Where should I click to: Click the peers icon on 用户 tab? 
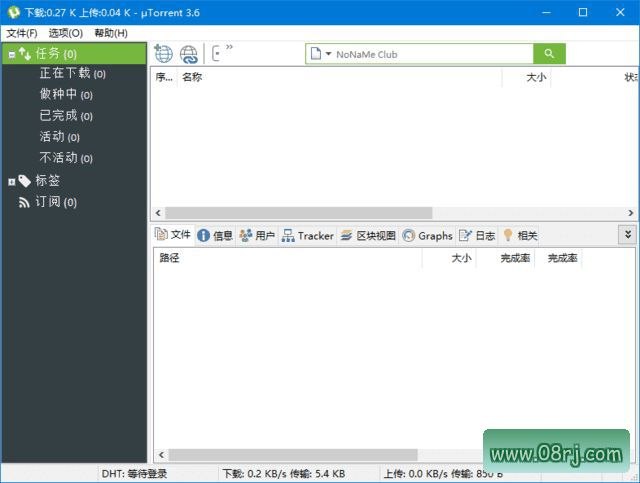[246, 236]
